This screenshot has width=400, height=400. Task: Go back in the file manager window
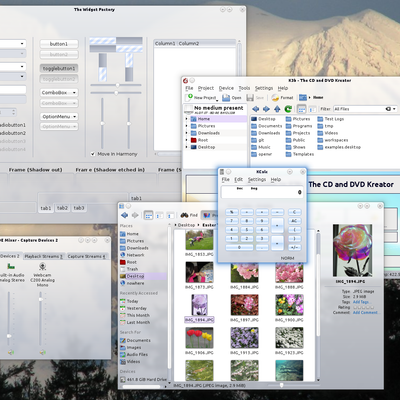click(x=125, y=215)
